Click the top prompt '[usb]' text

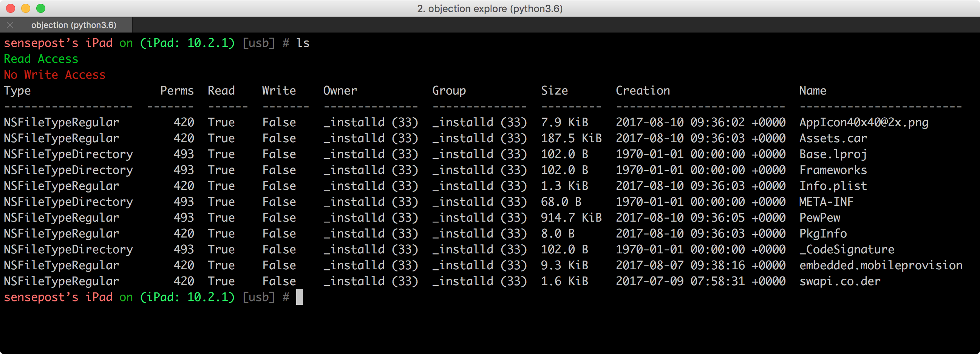pos(258,43)
